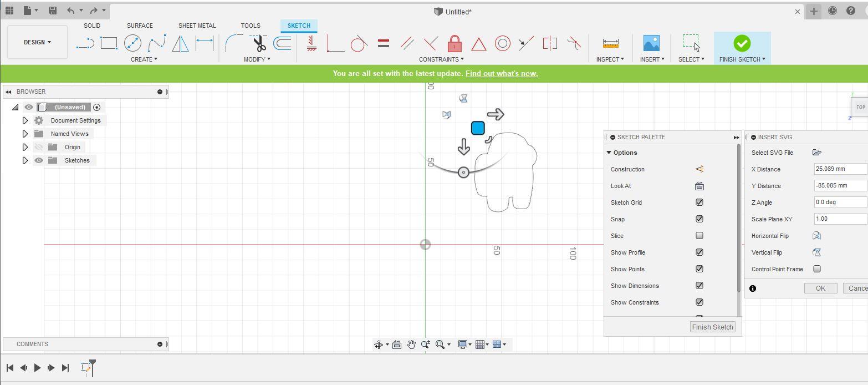This screenshot has height=385, width=868.
Task: Toggle the Show Constraints checkbox
Action: (699, 302)
